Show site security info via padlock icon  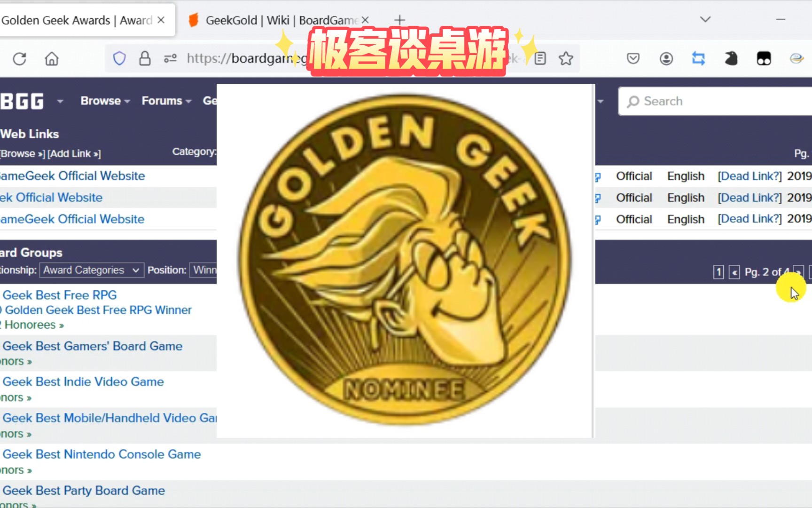(145, 58)
